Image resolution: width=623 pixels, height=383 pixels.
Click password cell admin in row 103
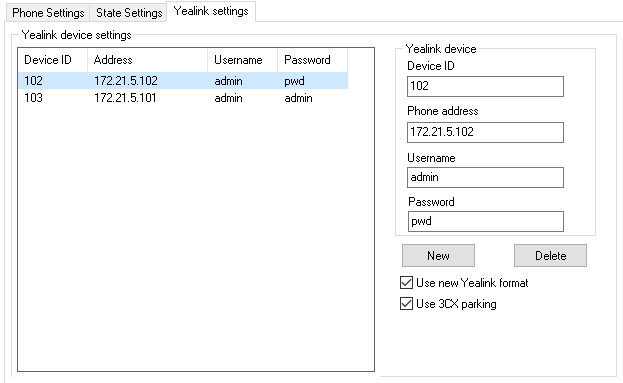[298, 98]
